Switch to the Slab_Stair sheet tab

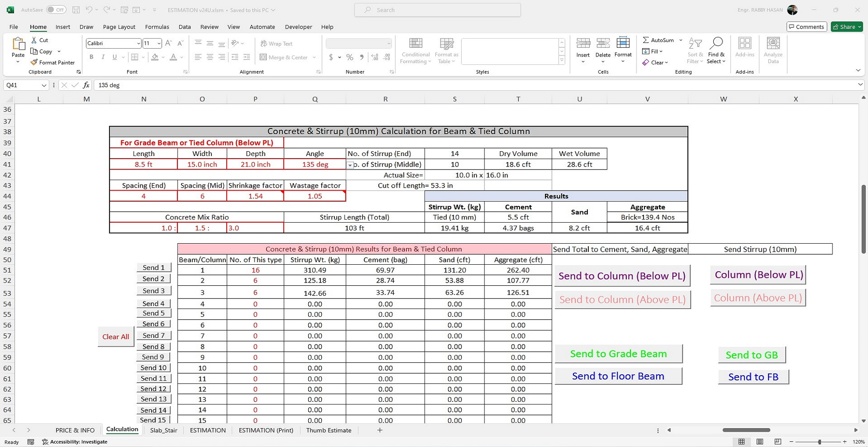[164, 430]
